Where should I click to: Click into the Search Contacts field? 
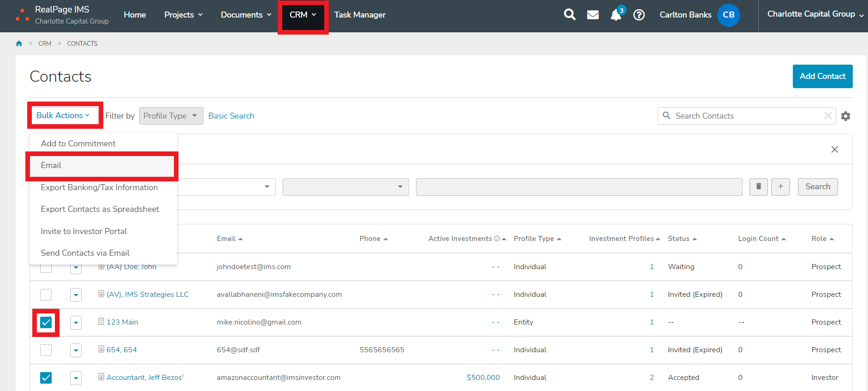[747, 116]
